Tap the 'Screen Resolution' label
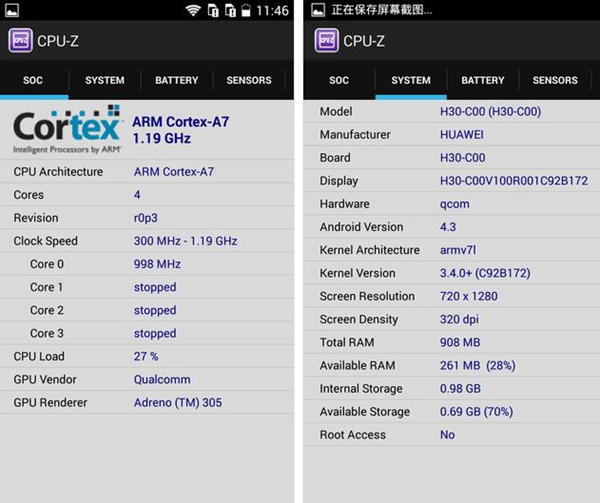 click(367, 296)
